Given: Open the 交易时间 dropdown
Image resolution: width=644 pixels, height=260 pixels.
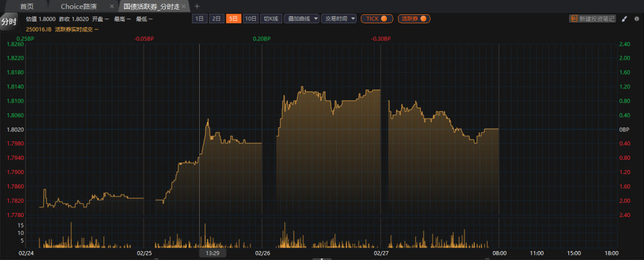Looking at the screenshot, I should coord(339,18).
